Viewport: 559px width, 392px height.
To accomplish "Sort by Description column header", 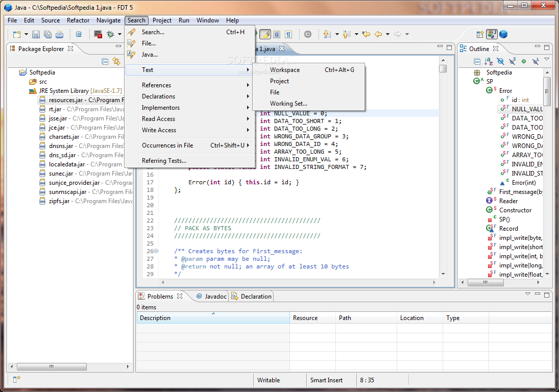I will pos(213,318).
